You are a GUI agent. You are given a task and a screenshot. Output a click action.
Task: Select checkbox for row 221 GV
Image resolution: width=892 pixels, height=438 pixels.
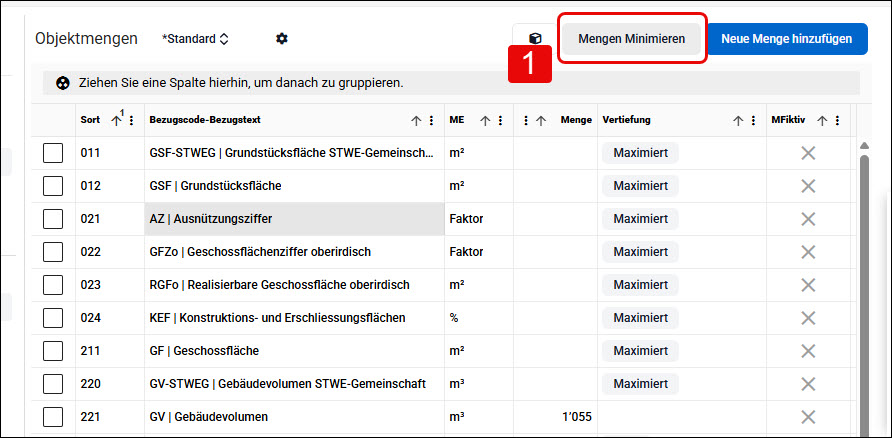(53, 417)
